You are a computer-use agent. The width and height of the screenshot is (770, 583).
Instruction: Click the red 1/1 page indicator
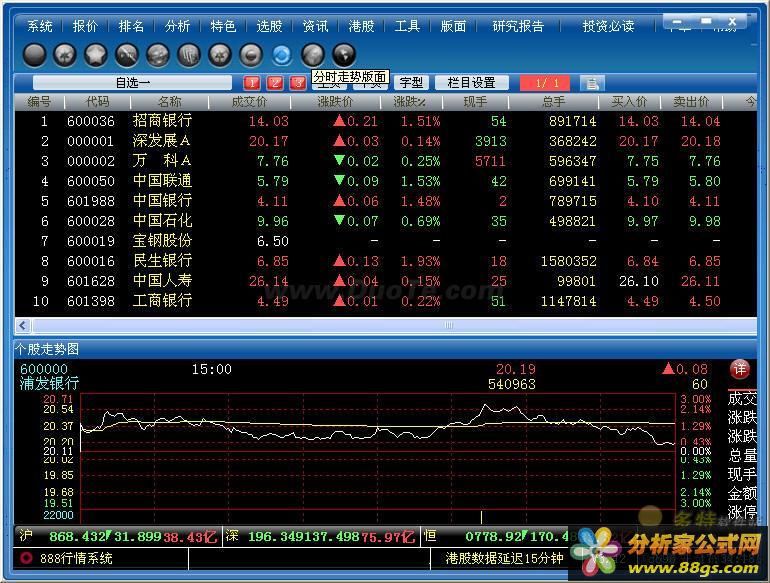coord(546,83)
